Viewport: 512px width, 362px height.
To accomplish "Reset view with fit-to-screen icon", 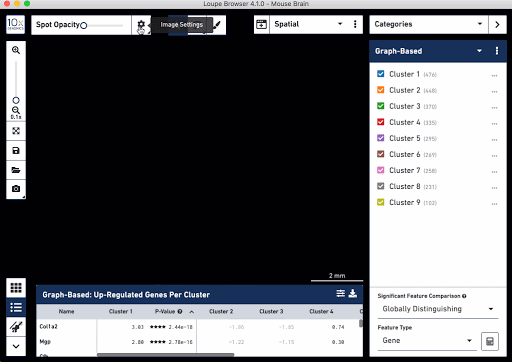I will pos(16,131).
